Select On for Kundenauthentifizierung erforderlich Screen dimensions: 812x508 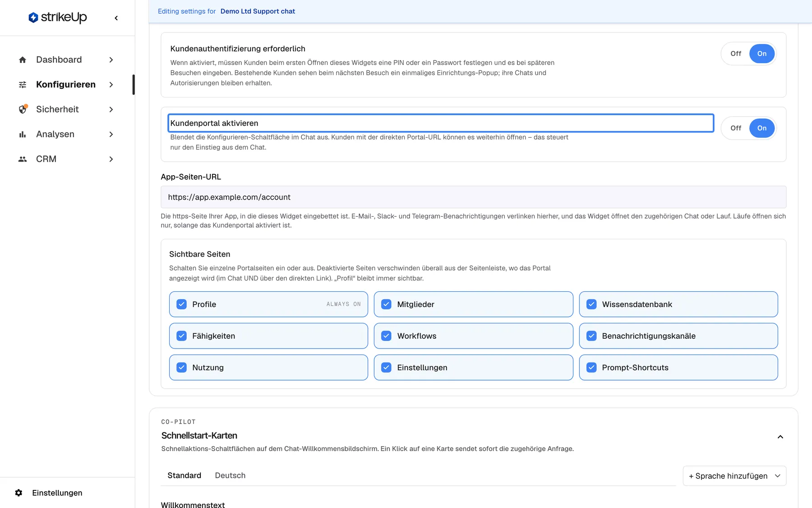click(x=762, y=53)
